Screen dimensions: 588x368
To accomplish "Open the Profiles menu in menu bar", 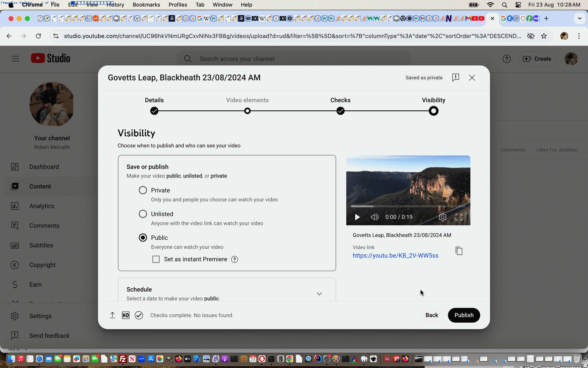I will point(178,5).
